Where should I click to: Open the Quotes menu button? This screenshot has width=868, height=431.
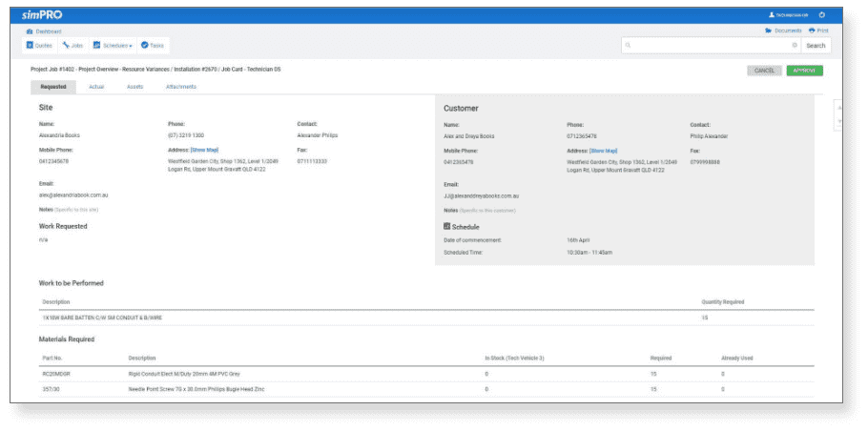[x=40, y=46]
